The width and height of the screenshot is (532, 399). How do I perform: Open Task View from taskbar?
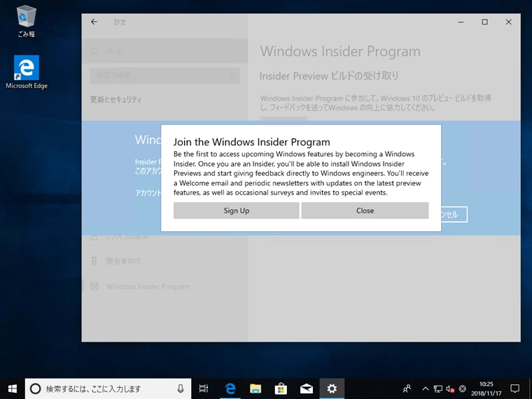pos(204,388)
